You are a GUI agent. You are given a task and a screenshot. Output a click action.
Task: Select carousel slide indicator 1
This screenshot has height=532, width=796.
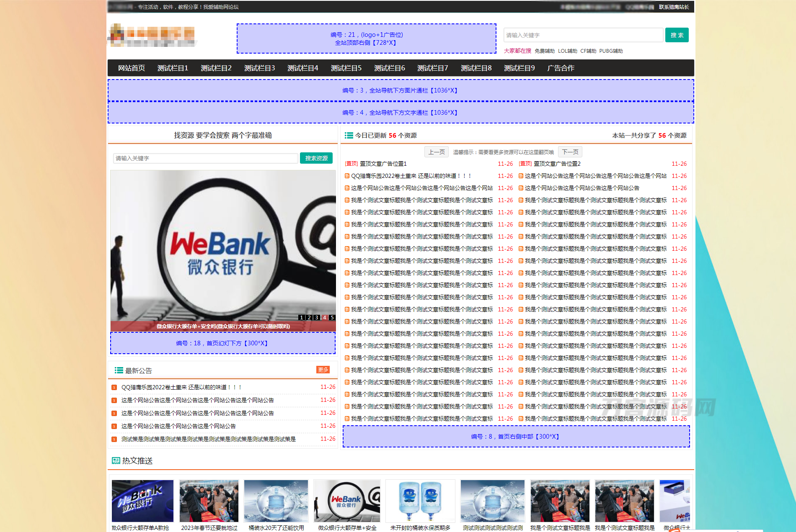(302, 317)
